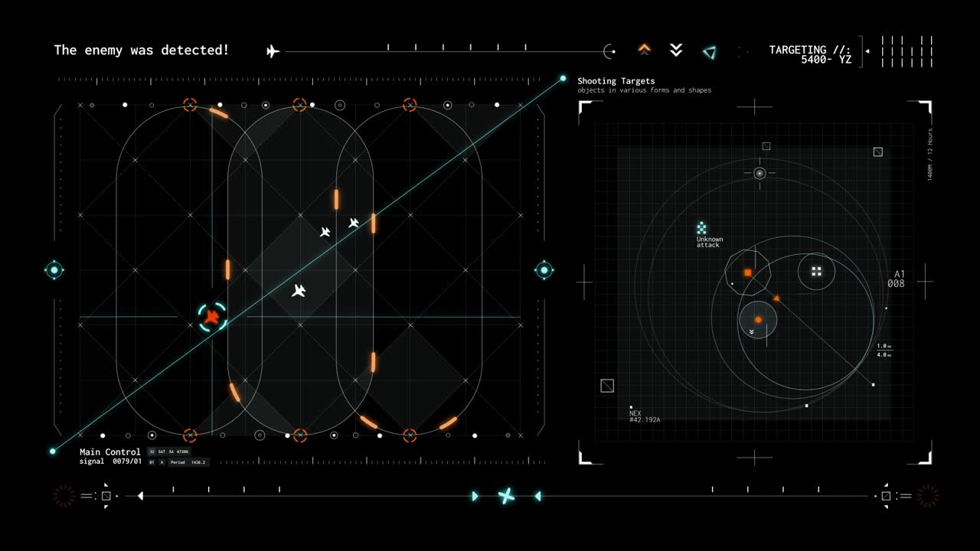Viewport: 980px width, 551px height.
Task: Click the '01' tag in signal row
Action: [152, 462]
